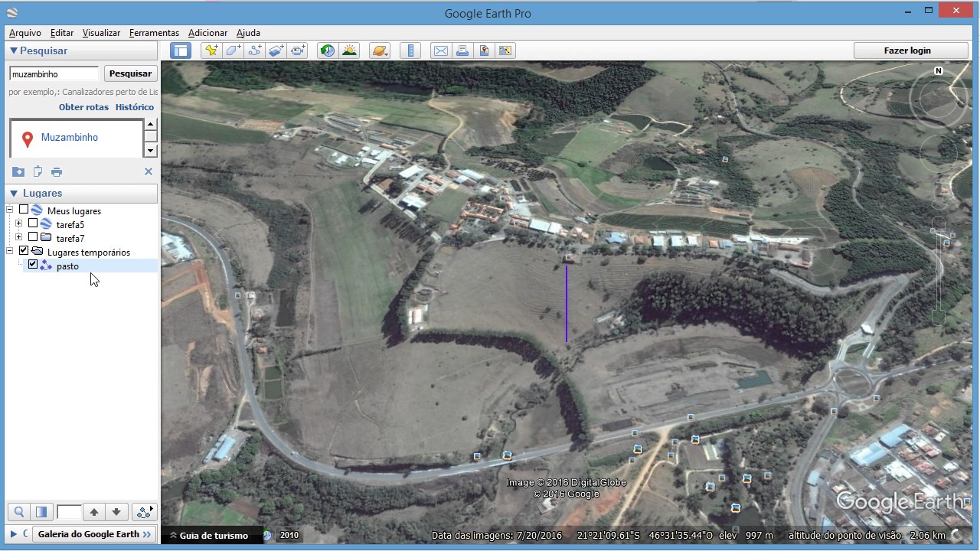980x551 pixels.
Task: Copy search results to clipboard icon
Action: [38, 171]
